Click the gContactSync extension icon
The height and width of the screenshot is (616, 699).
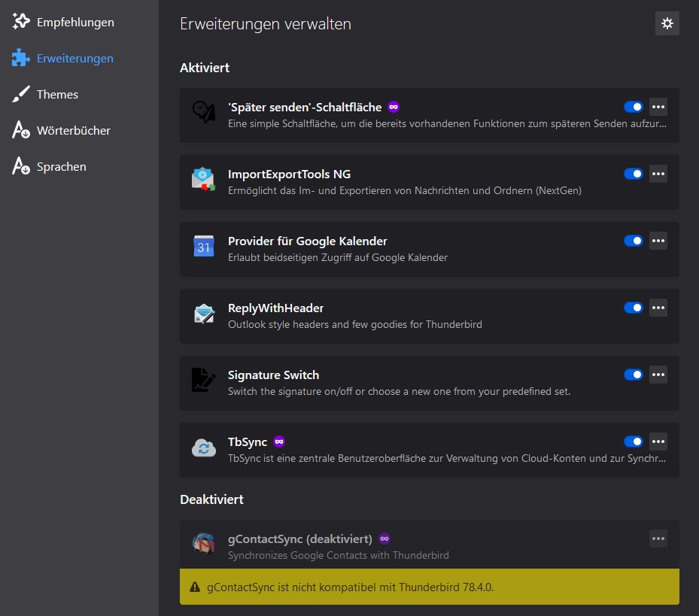[x=204, y=544]
